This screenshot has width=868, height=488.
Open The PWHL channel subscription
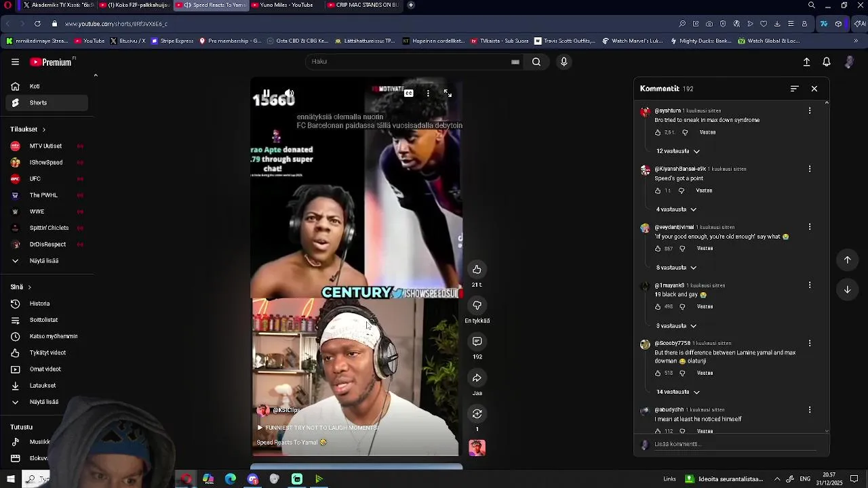[47, 195]
